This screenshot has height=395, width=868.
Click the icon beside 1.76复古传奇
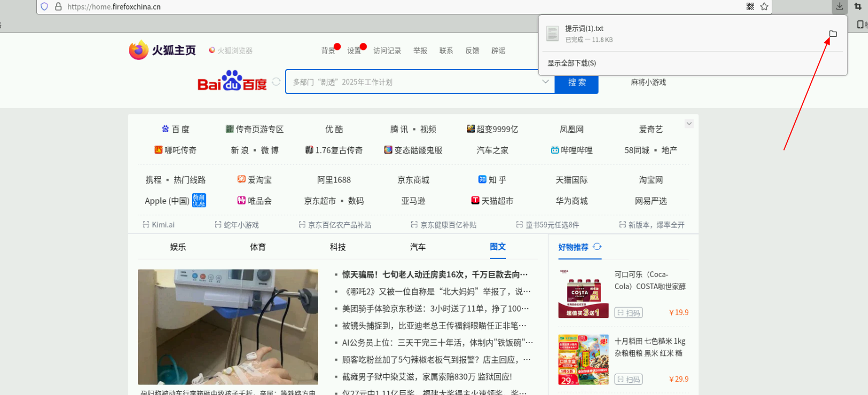[309, 150]
